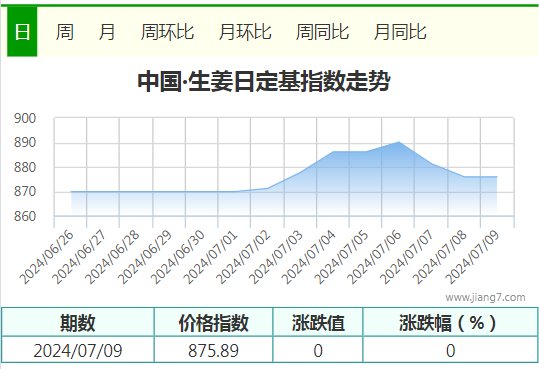Click the 2024/07/06 peak point on chart
Viewport: 539px width, 369px height.
[399, 142]
